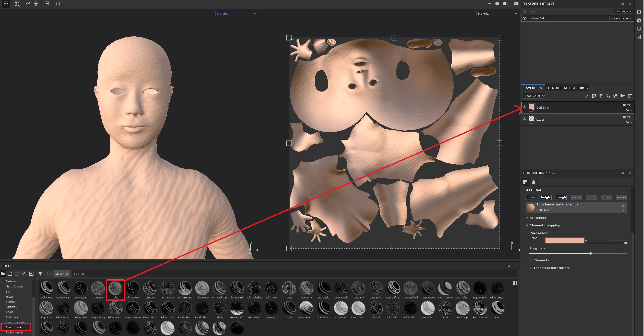
Task: Expand Technical parameters section
Action: 551,268
